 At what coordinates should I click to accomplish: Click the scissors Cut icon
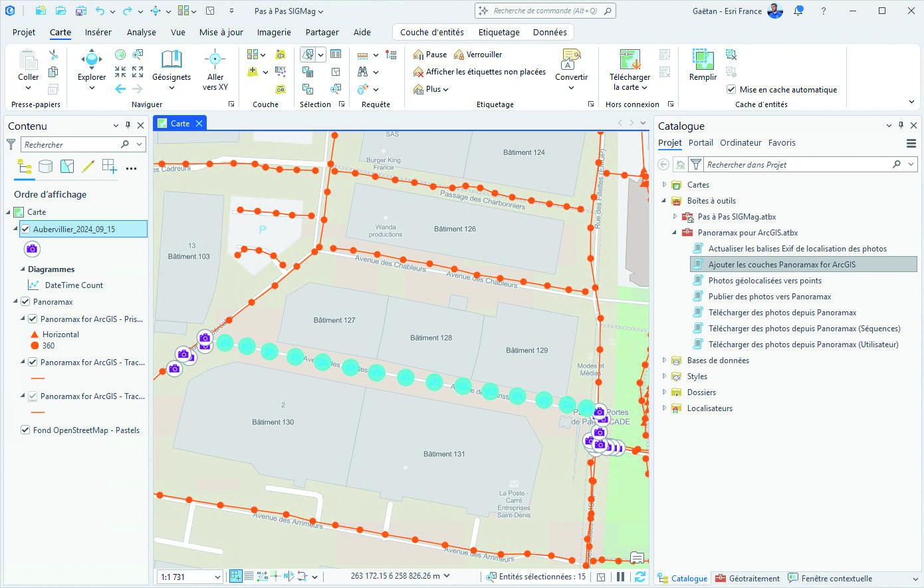pos(54,55)
